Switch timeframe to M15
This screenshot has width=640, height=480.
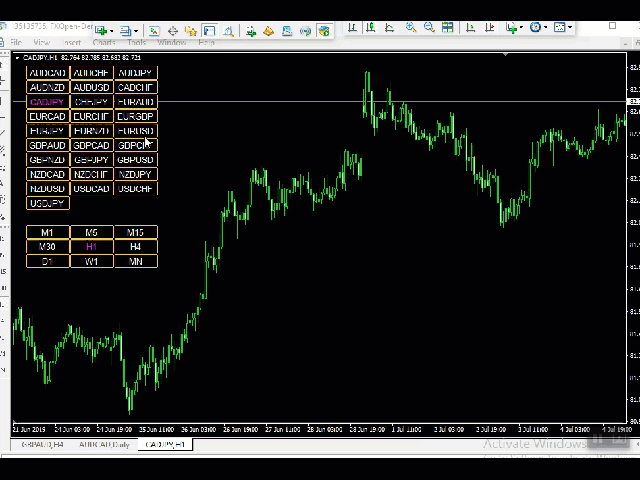[136, 232]
